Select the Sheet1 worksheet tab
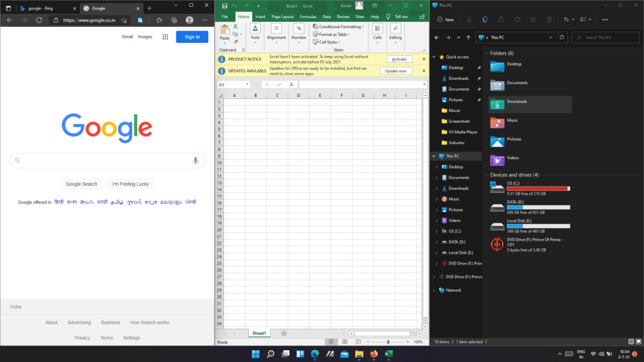Screen dimensions: 644x362 [258, 333]
